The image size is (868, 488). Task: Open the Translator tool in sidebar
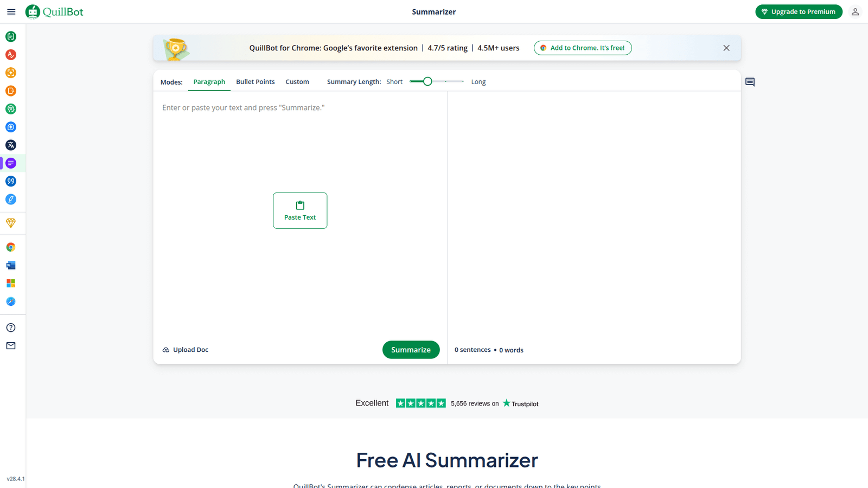11,145
